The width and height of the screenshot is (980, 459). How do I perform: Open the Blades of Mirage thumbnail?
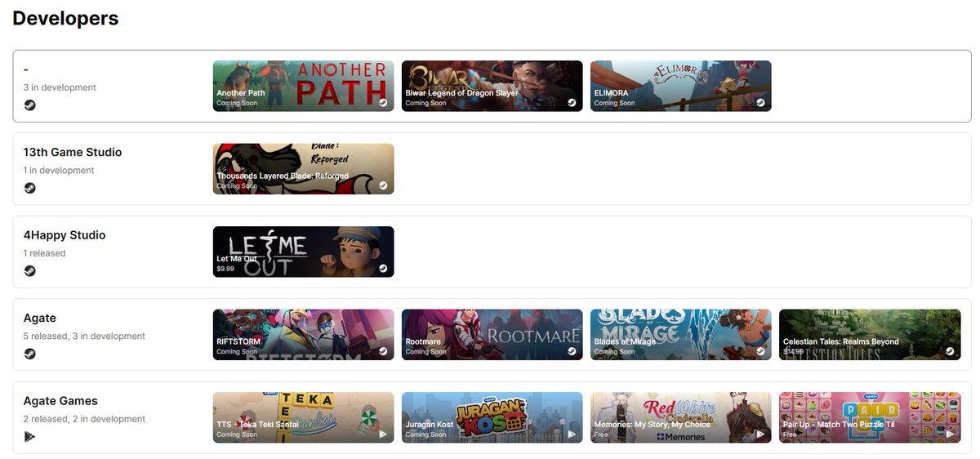pos(681,335)
